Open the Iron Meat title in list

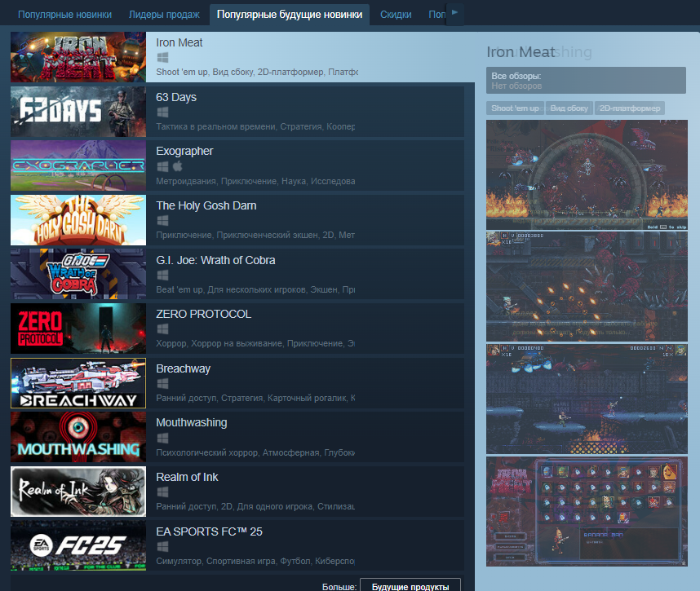pos(179,43)
